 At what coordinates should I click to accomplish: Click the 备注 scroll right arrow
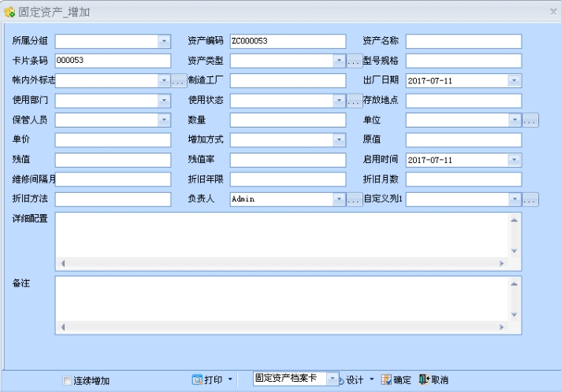(x=502, y=327)
